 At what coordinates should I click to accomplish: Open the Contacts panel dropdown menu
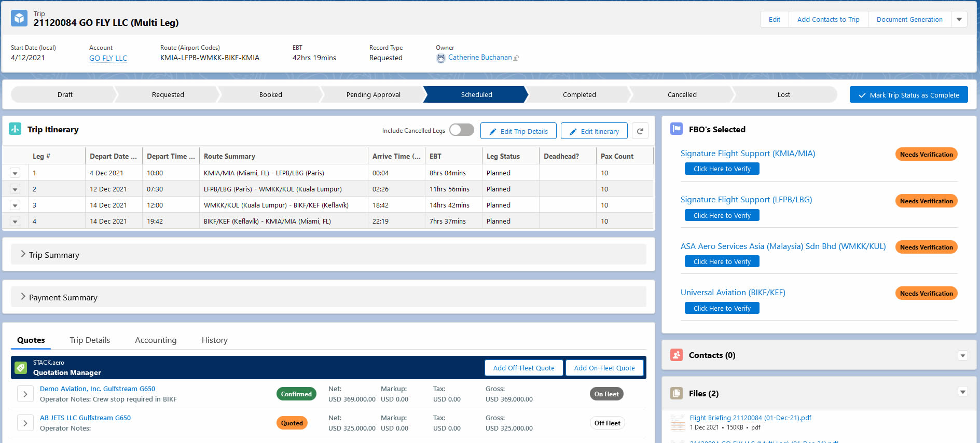(963, 355)
